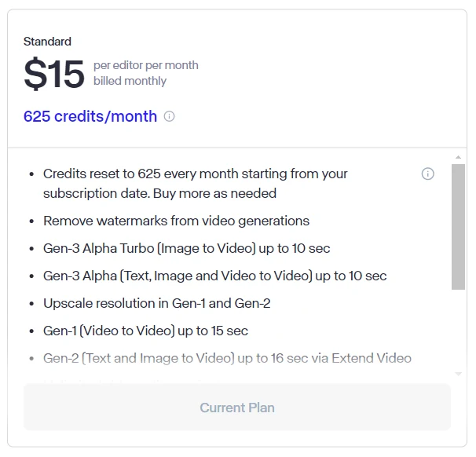Select the Gen-3 Alpha Turbo feature line
This screenshot has height=457, width=476.
point(187,248)
